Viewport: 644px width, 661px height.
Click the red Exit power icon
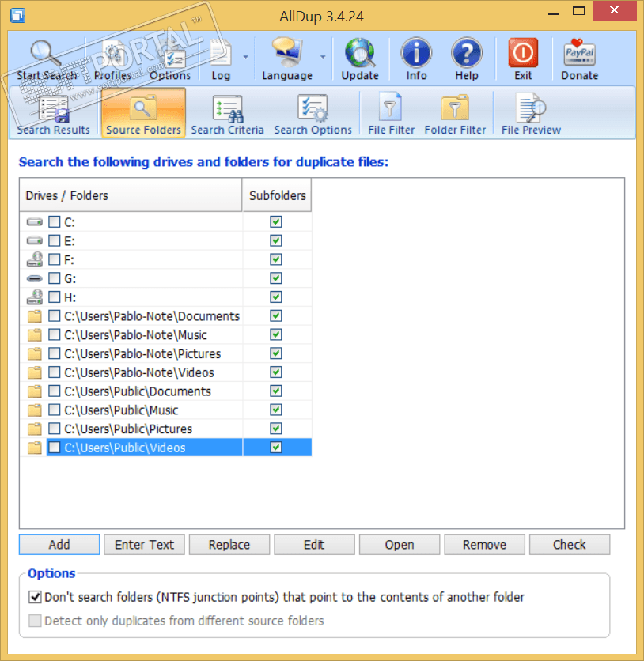click(523, 53)
